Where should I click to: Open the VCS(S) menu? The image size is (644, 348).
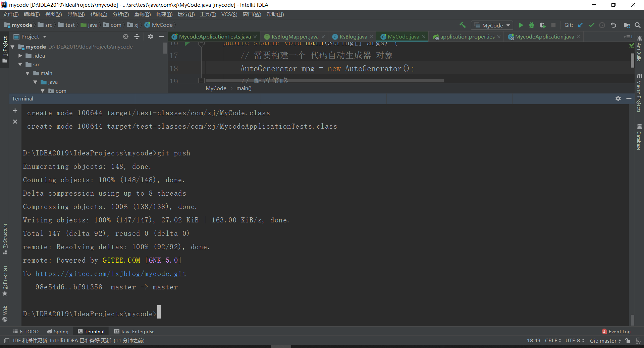(x=229, y=14)
